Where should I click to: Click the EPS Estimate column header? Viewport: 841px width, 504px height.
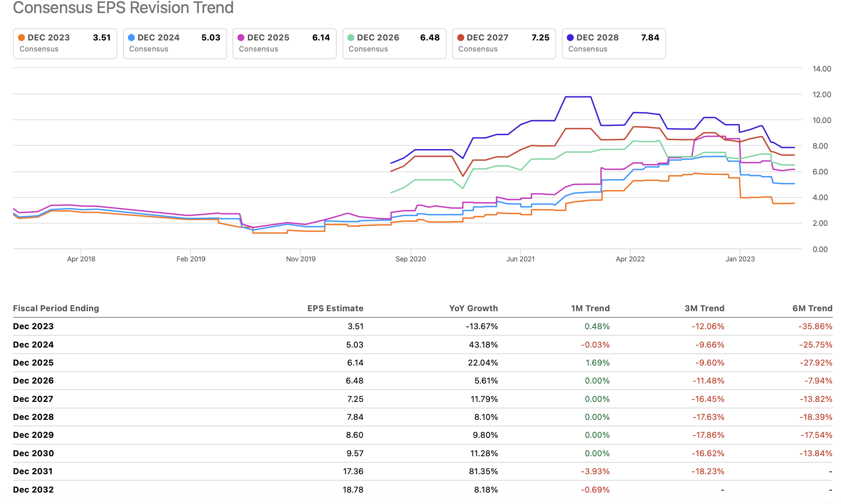point(335,308)
